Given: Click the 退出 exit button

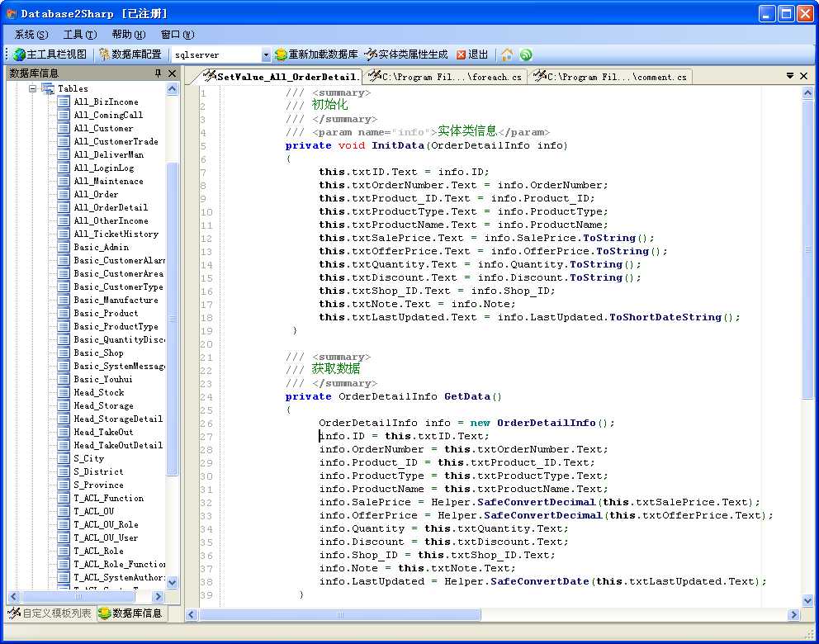Looking at the screenshot, I should pos(472,54).
